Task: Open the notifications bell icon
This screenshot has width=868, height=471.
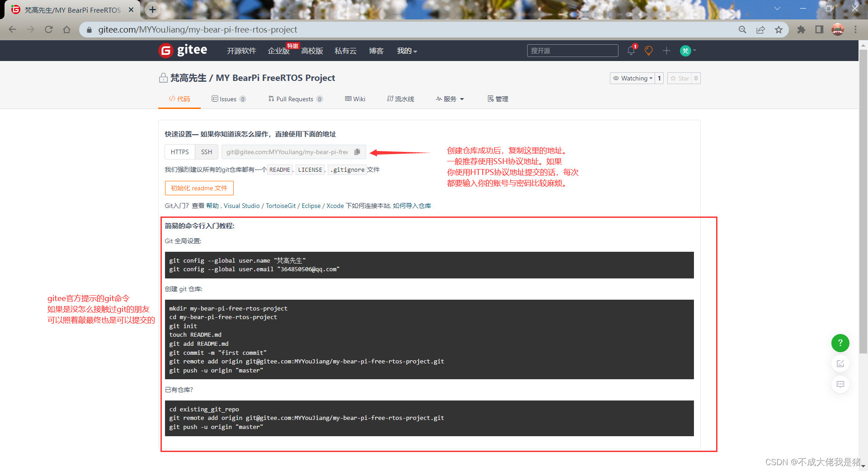Action: (631, 51)
